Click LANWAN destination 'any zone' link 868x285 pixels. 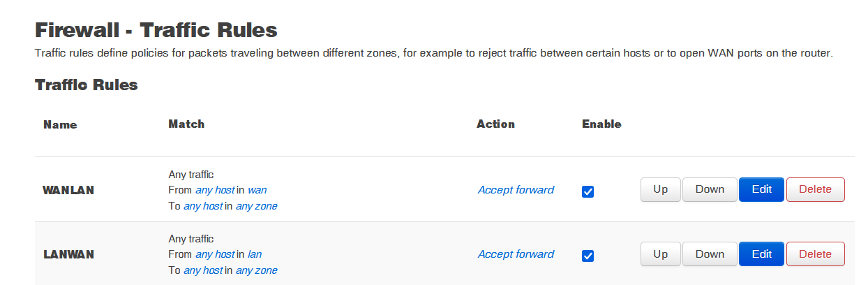click(256, 270)
